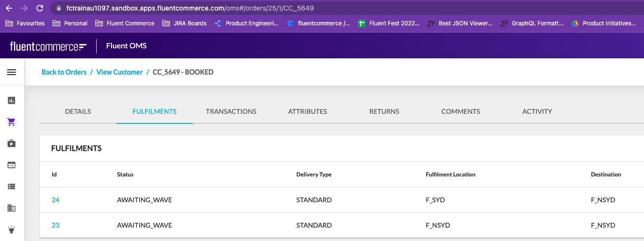This screenshot has height=241, width=644.
Task: Open fulfilment Id 24 link
Action: (x=56, y=200)
